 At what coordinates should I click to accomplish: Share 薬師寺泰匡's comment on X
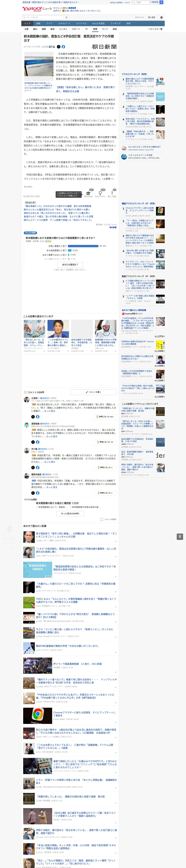pos(33,493)
